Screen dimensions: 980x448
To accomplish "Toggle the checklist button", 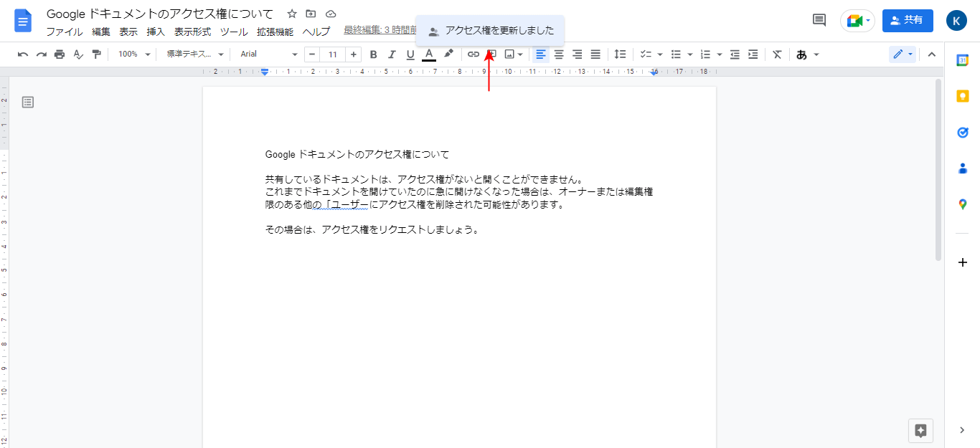I will (x=645, y=54).
